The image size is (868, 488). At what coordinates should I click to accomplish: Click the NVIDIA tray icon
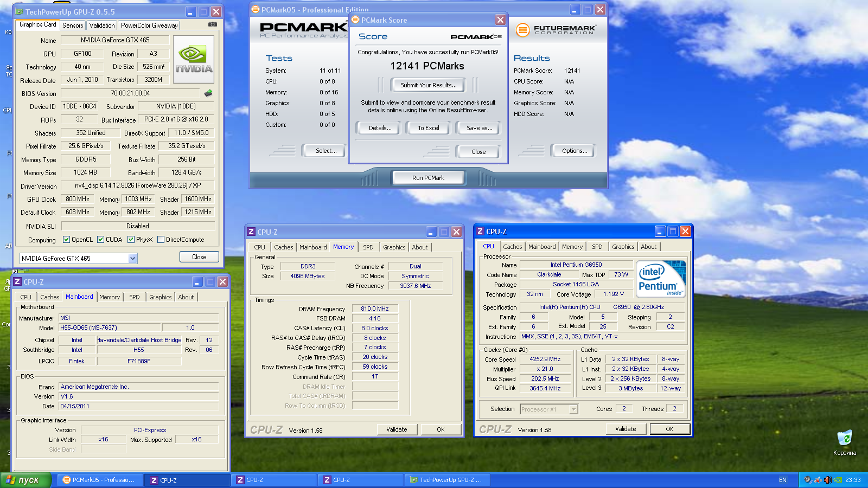pyautogui.click(x=838, y=480)
